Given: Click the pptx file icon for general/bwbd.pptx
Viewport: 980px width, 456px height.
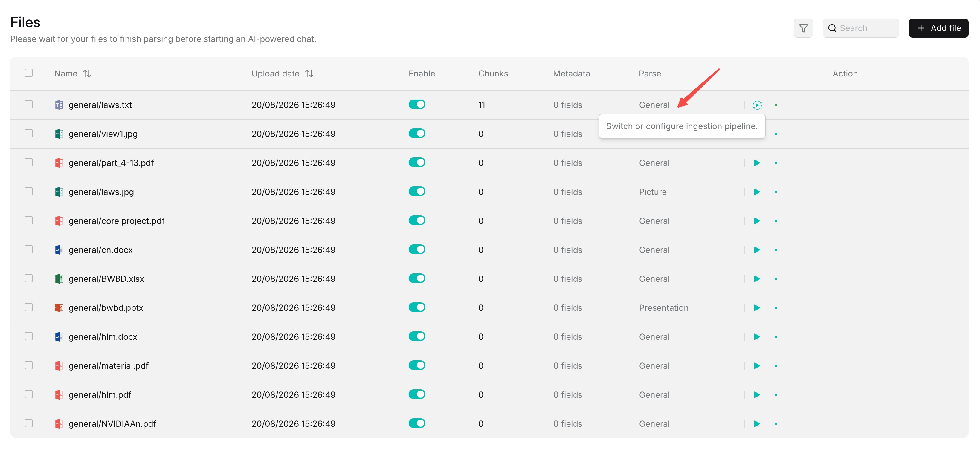Looking at the screenshot, I should (59, 308).
